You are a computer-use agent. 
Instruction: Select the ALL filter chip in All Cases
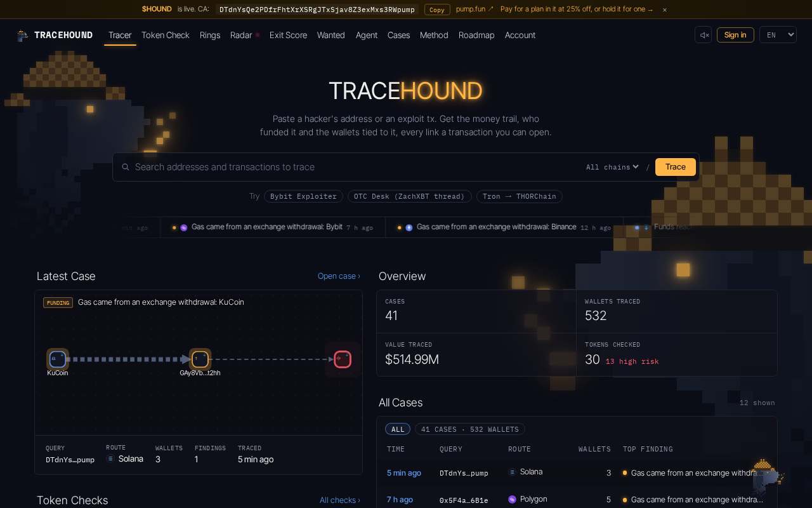(398, 429)
